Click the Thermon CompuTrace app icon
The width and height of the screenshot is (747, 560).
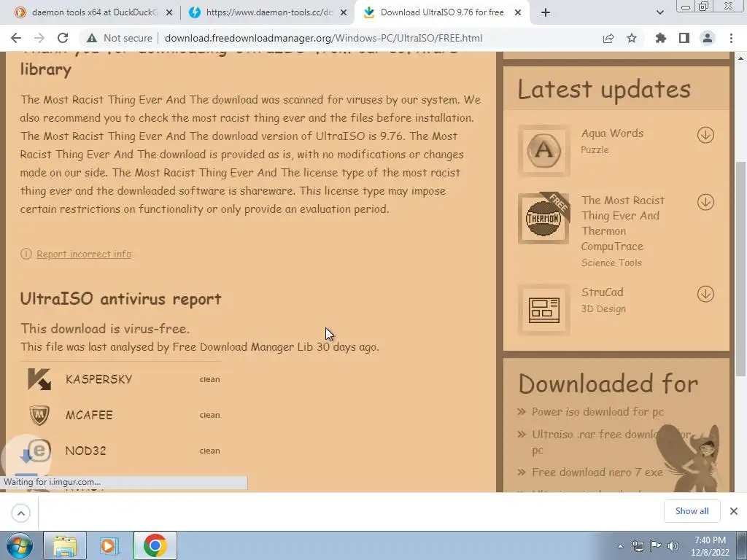[x=543, y=219]
